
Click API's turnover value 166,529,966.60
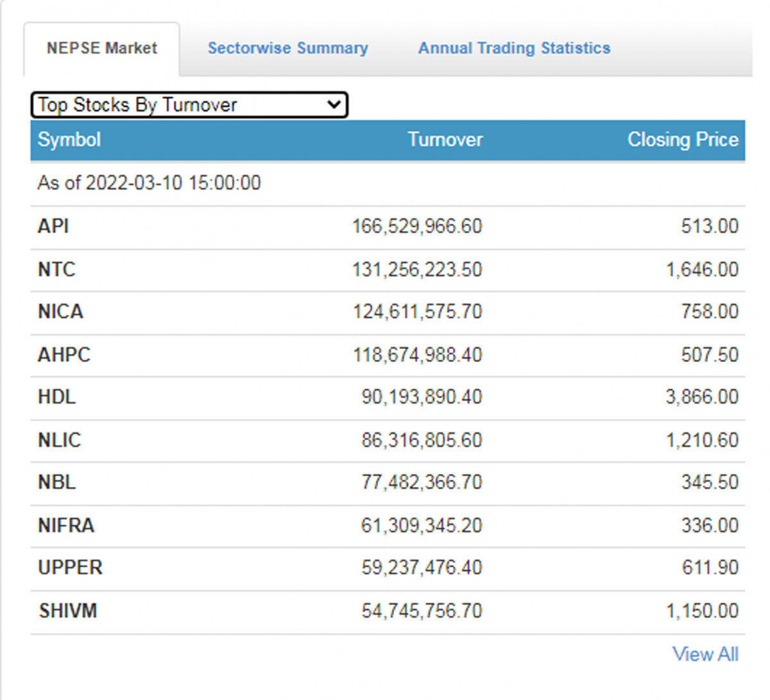click(x=416, y=226)
